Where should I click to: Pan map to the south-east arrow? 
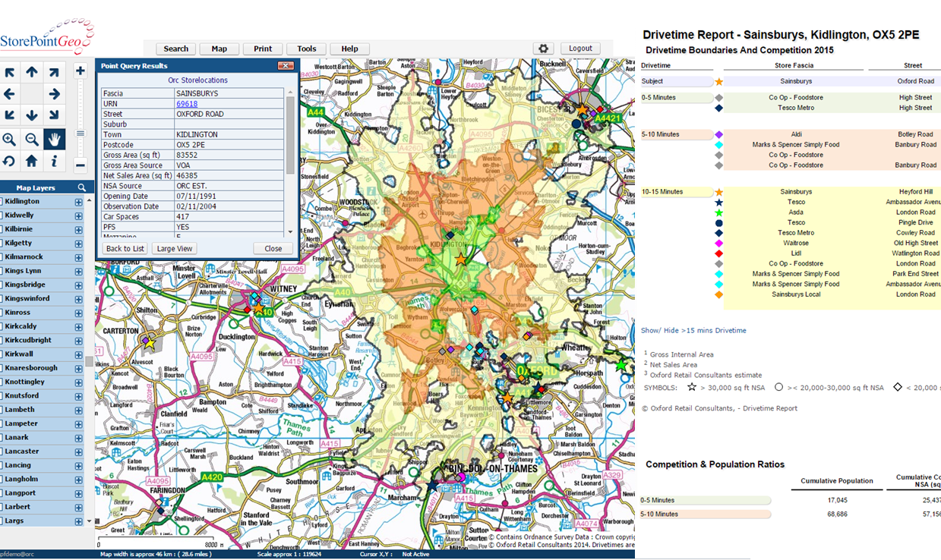coord(54,116)
